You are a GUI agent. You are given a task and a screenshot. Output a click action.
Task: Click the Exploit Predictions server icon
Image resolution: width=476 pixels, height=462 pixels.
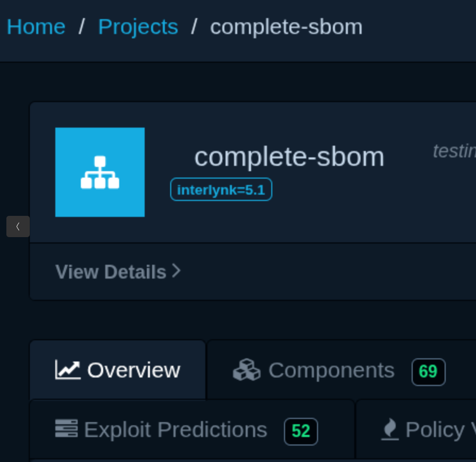point(66,429)
